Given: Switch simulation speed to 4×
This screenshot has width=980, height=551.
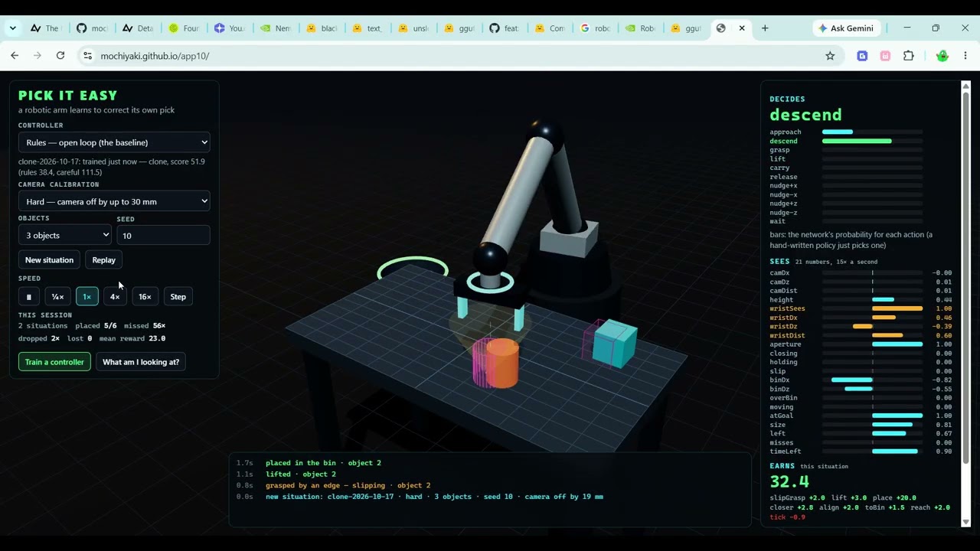Looking at the screenshot, I should point(115,297).
